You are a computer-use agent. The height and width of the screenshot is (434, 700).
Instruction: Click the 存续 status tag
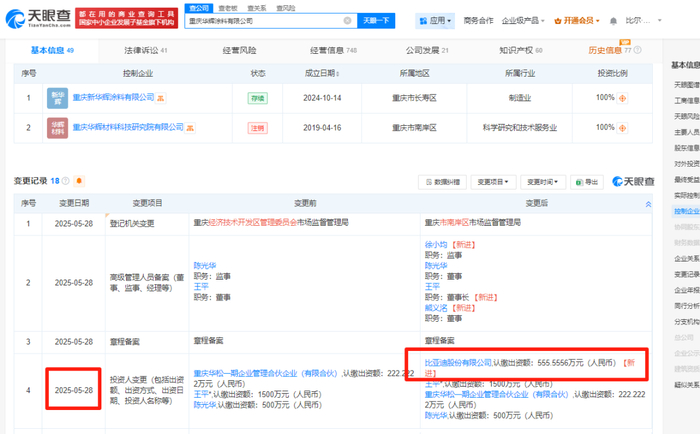click(x=258, y=98)
